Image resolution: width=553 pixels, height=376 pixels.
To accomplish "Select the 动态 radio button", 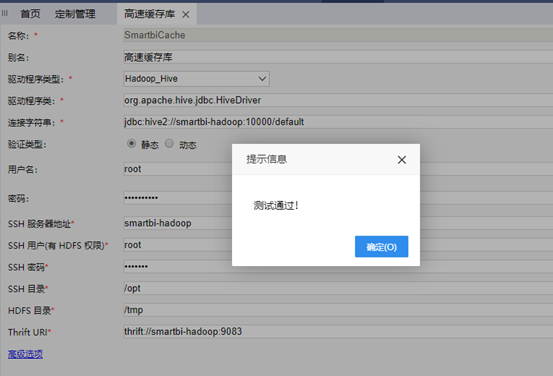I will tap(169, 144).
